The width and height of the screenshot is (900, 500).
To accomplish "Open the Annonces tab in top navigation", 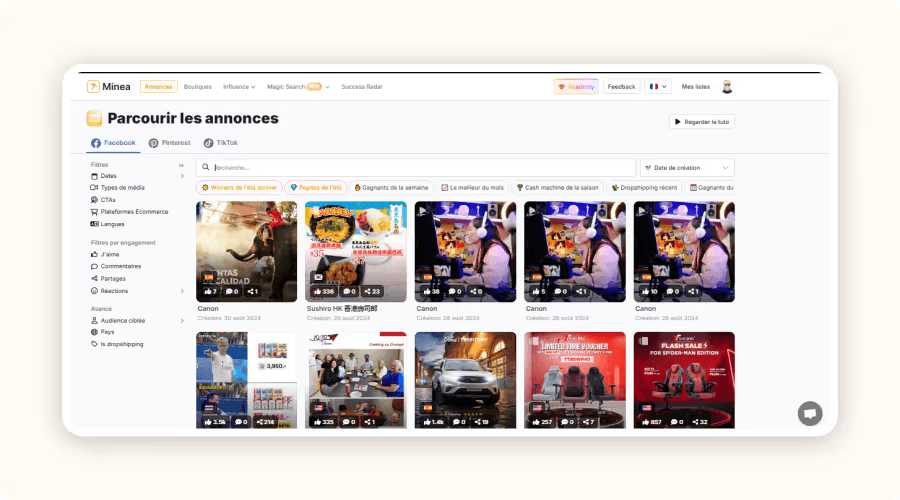I will (x=158, y=87).
